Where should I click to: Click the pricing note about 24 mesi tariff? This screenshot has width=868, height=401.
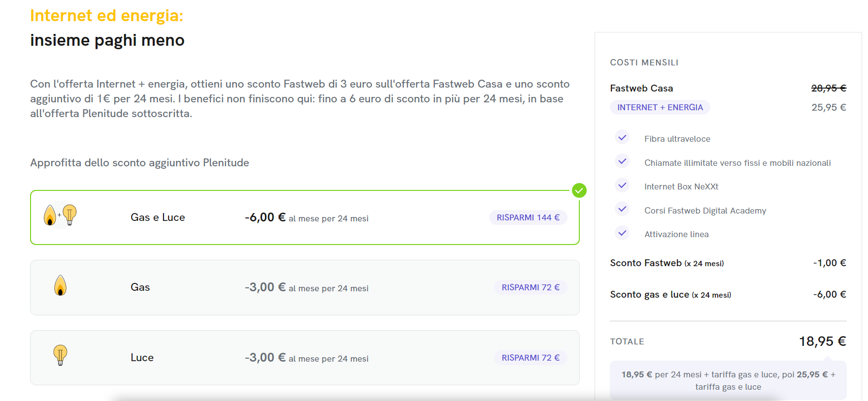tap(728, 380)
